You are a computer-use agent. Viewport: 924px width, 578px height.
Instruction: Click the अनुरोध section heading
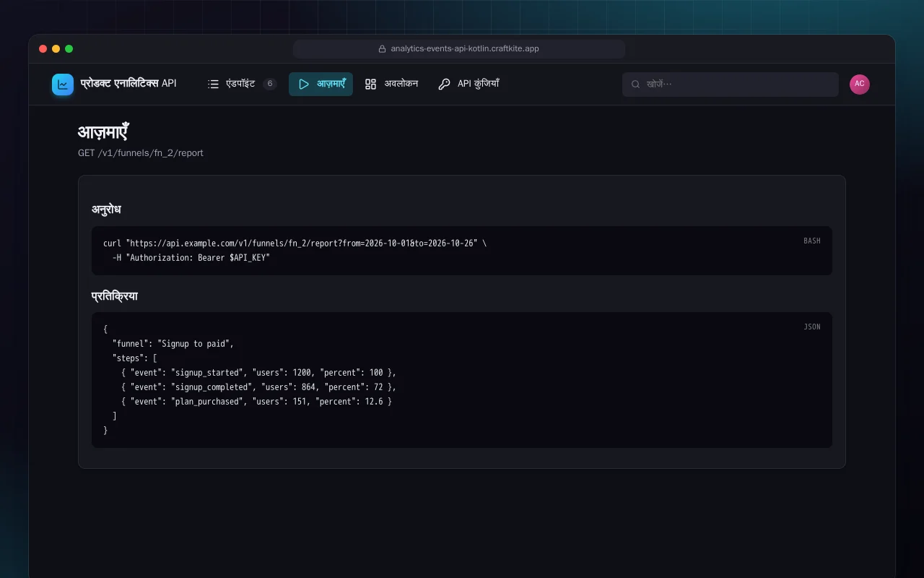[106, 210]
